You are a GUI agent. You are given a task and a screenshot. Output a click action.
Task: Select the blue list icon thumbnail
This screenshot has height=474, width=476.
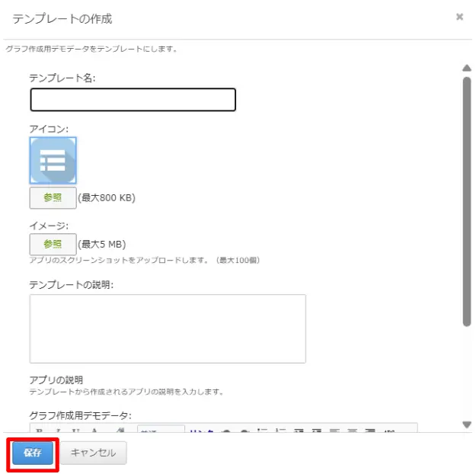53,161
